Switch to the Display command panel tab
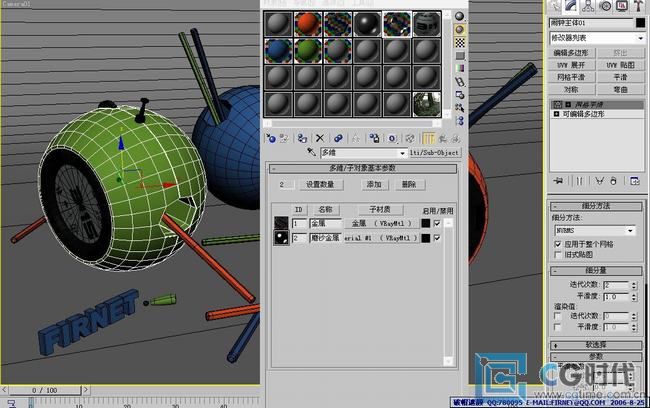Image resolution: width=650 pixels, height=408 pixels. point(622,6)
